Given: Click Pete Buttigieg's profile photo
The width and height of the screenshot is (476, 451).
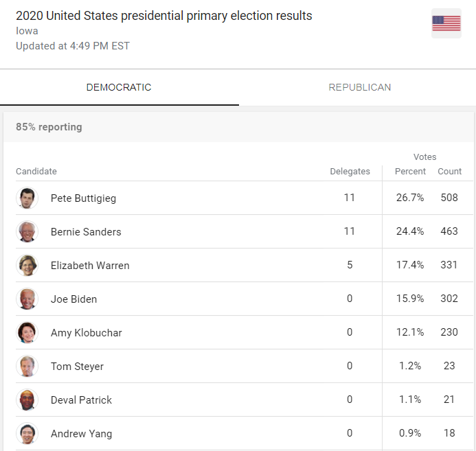Looking at the screenshot, I should (x=27, y=198).
